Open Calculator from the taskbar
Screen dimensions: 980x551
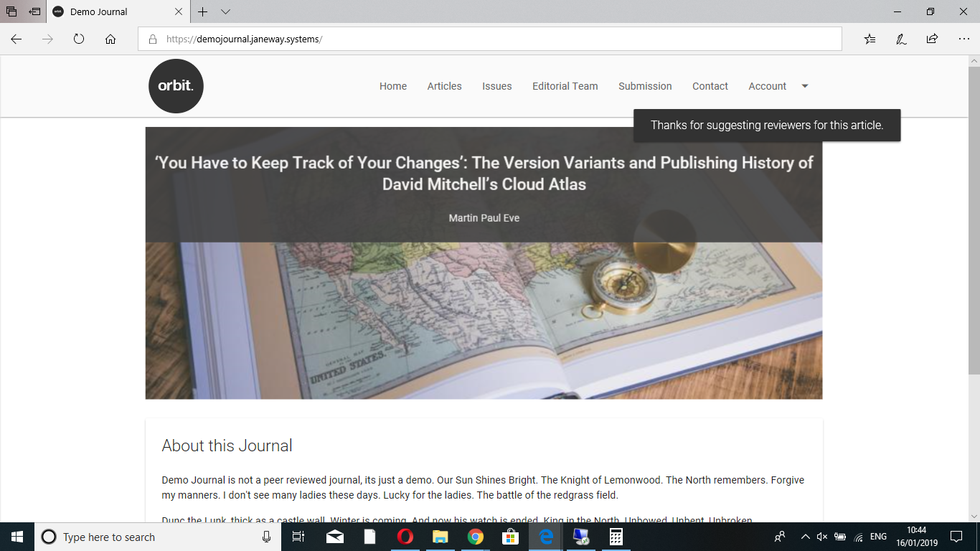click(x=615, y=537)
